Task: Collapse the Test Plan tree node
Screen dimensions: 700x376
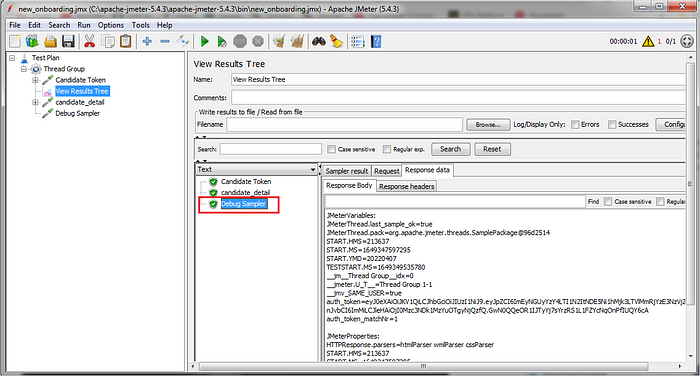Action: pos(12,58)
